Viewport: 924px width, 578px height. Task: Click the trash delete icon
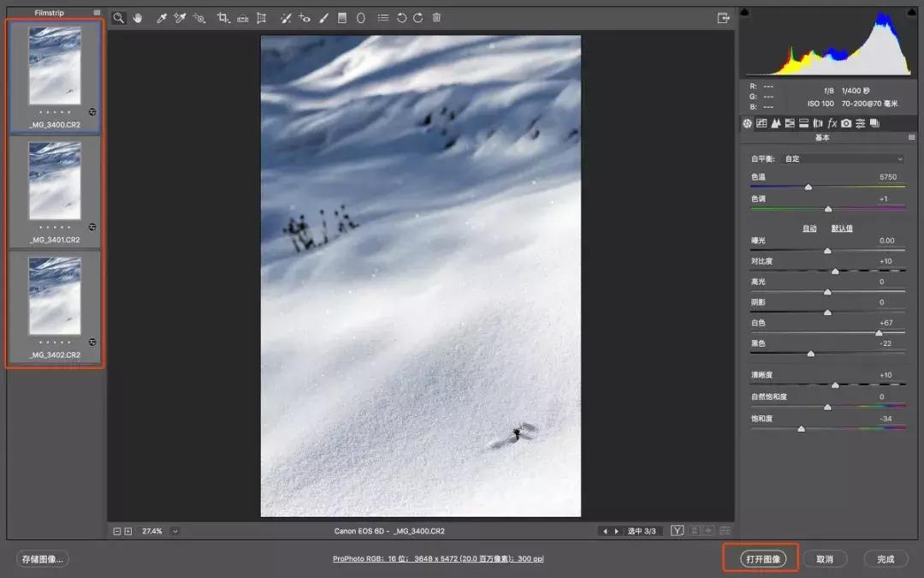(436, 18)
